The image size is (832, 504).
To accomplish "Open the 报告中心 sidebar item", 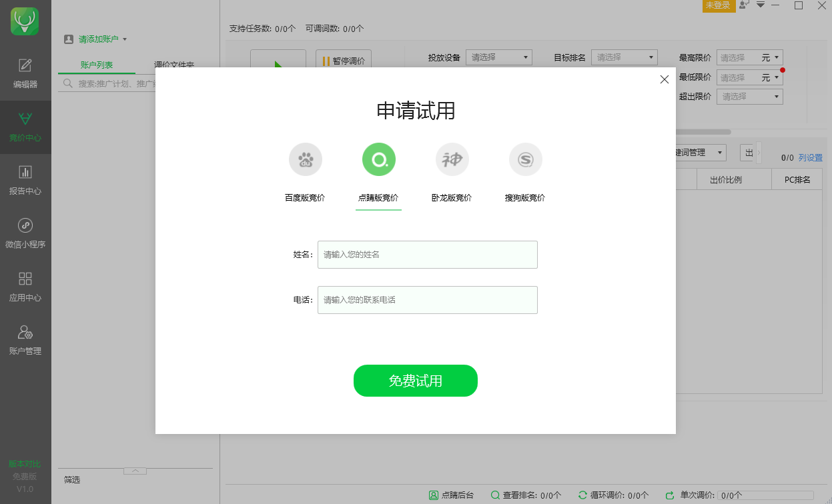I will click(25, 181).
